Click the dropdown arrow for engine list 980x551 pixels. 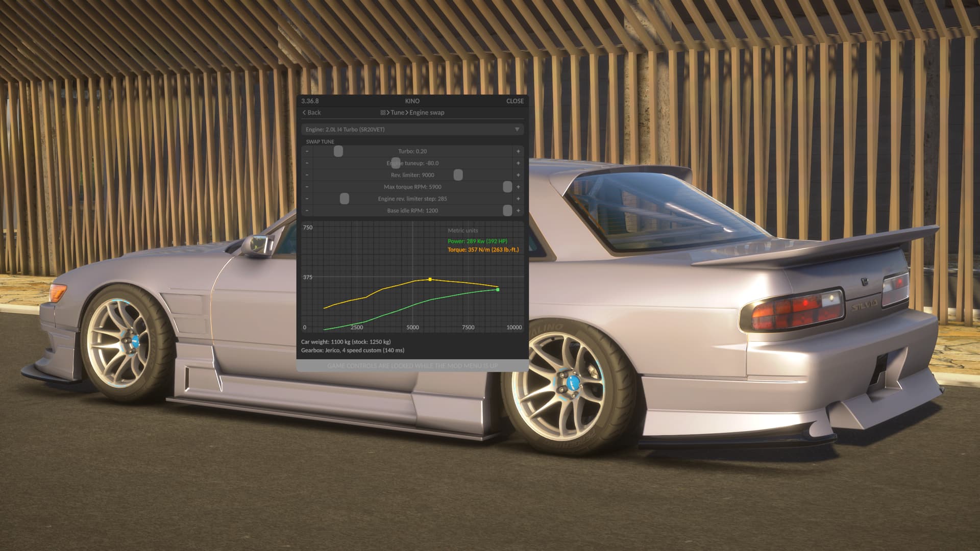pyautogui.click(x=517, y=130)
